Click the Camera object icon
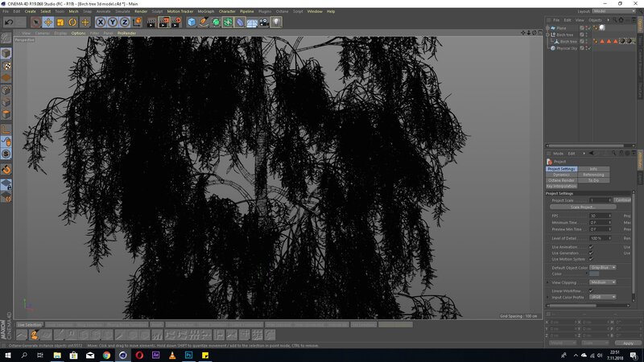Image resolution: width=644 pixels, height=362 pixels. coord(264,23)
